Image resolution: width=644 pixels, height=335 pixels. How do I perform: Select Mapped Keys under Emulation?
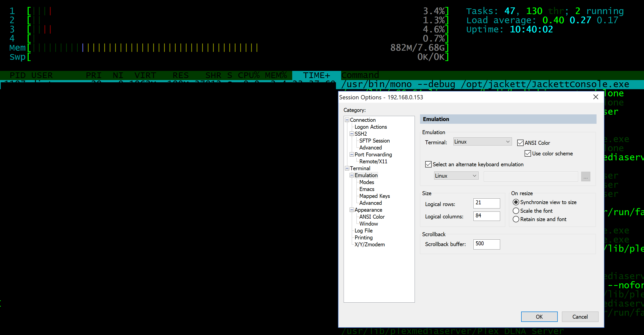[374, 196]
